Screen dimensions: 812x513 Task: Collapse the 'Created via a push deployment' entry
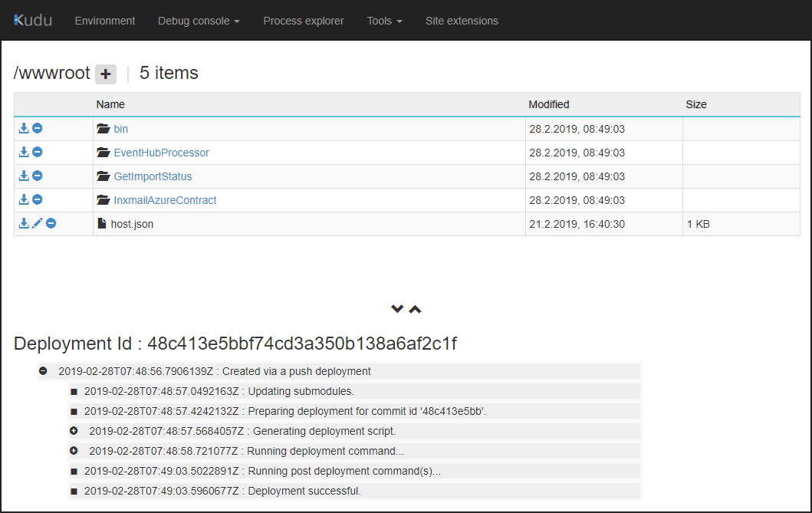(43, 371)
